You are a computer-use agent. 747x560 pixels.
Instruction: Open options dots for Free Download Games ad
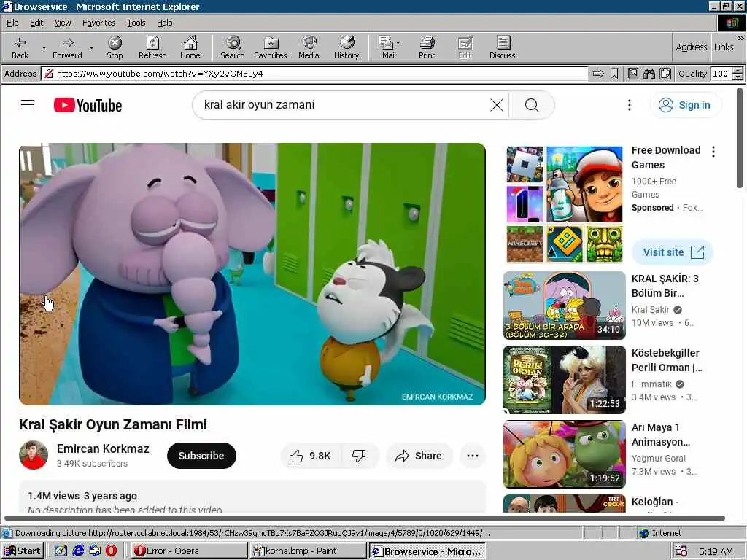(713, 152)
